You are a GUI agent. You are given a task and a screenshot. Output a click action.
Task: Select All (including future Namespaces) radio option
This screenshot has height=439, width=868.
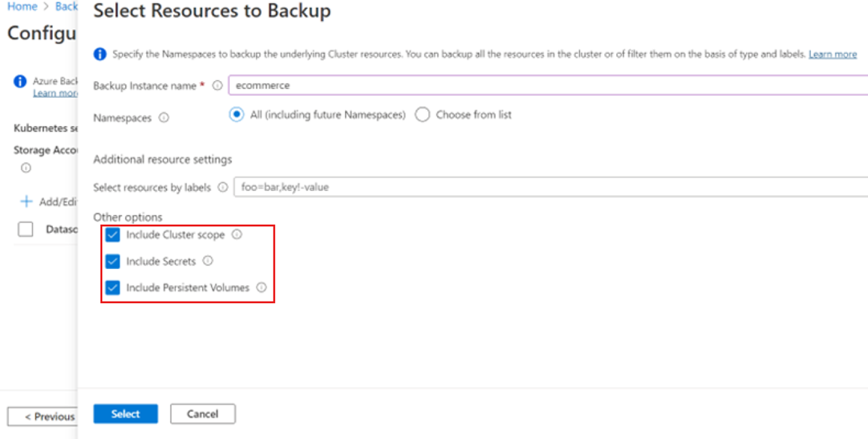point(236,114)
